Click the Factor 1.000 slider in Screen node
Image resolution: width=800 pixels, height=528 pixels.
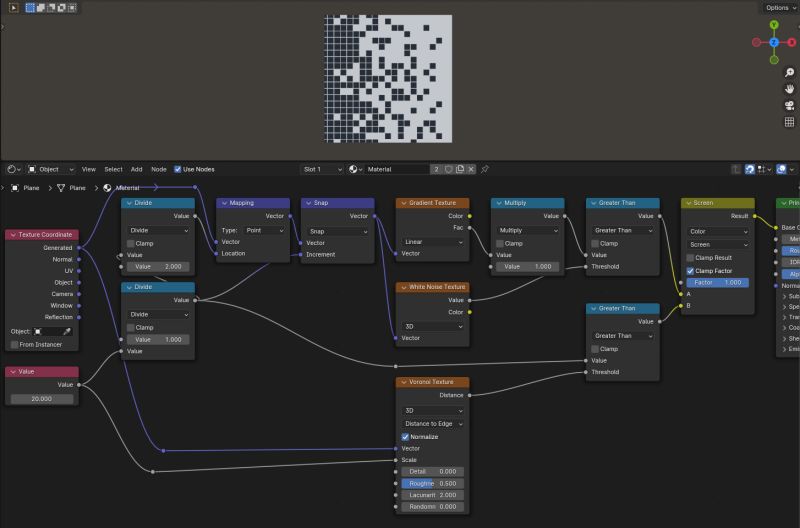[718, 283]
